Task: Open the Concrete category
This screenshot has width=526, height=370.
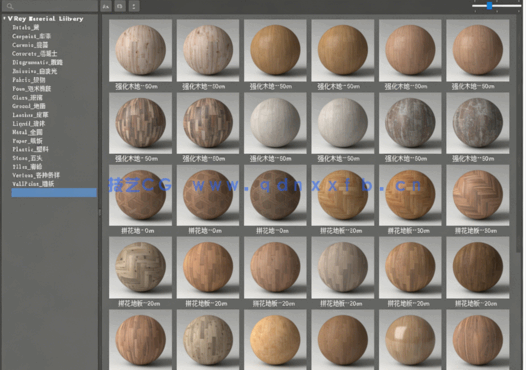Action: coord(35,54)
